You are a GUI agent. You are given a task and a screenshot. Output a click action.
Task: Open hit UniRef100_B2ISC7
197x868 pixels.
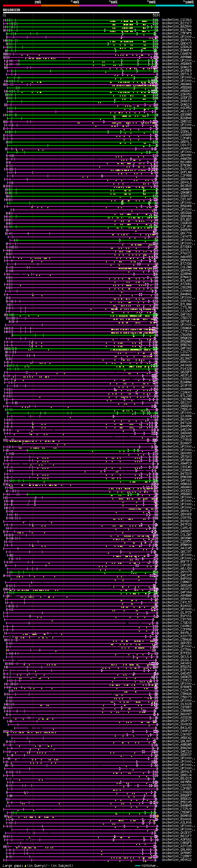pos(177,23)
